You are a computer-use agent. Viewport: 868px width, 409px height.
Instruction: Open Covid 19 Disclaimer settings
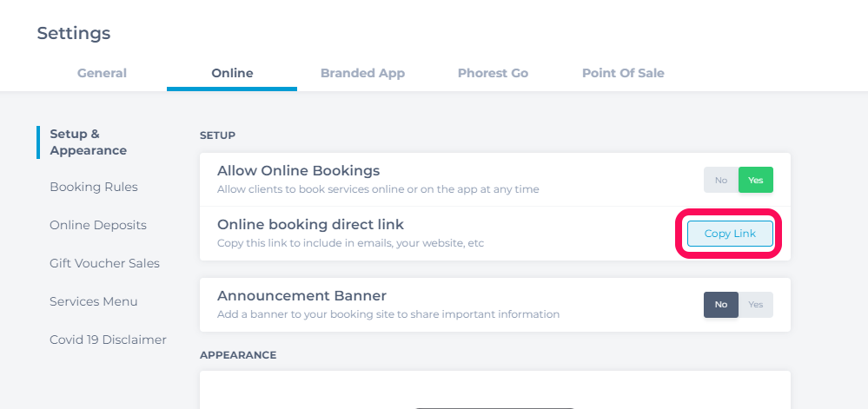click(108, 340)
